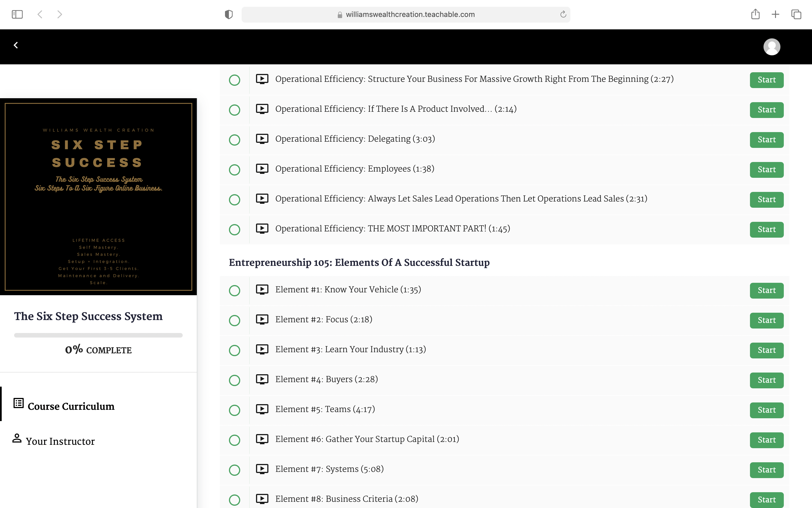Toggle completion circle for Element #7 Systems

(235, 470)
